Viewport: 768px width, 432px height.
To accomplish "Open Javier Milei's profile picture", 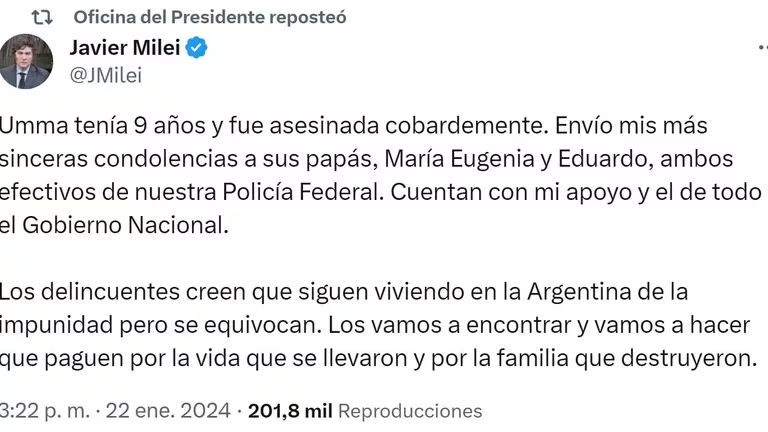I will (26, 60).
